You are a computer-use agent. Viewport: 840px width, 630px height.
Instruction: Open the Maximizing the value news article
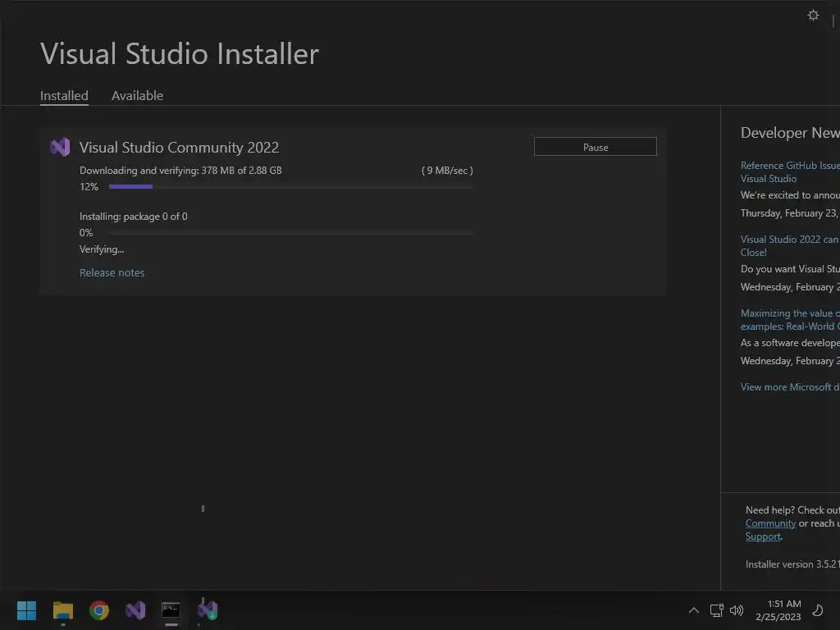790,320
